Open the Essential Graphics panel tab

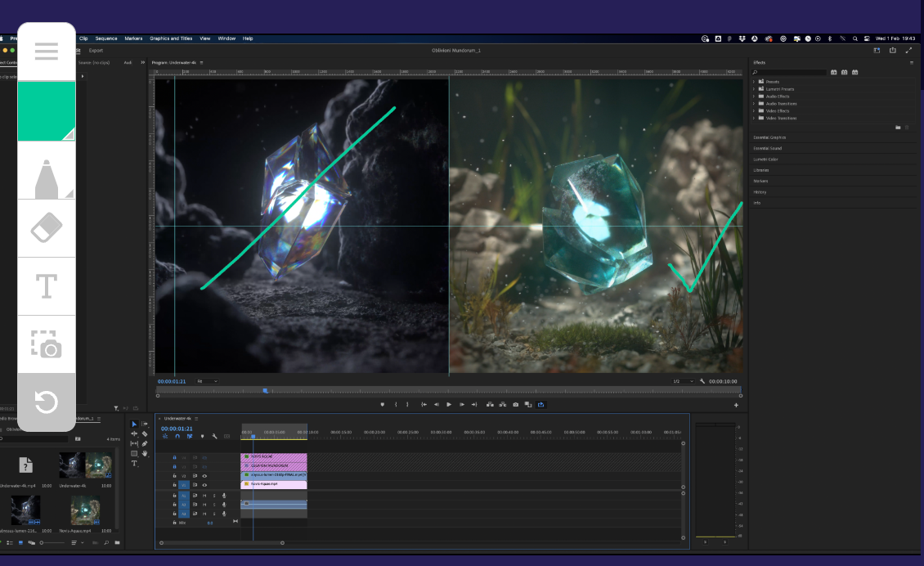769,137
